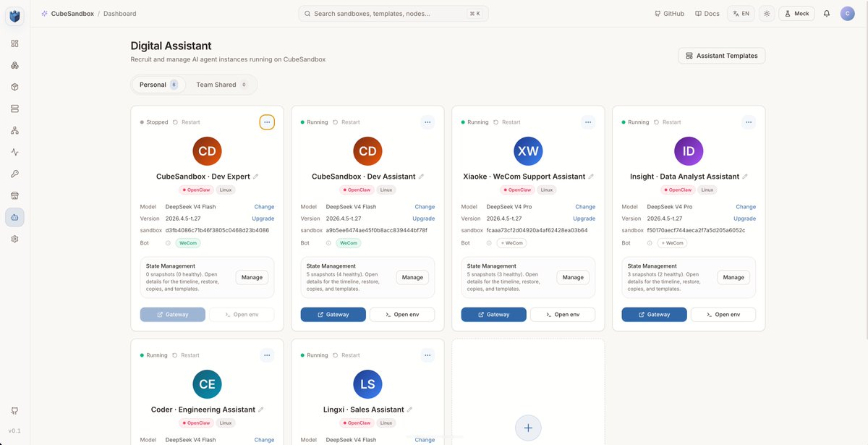Select the robot Digital Assistant sidebar icon

tap(14, 217)
